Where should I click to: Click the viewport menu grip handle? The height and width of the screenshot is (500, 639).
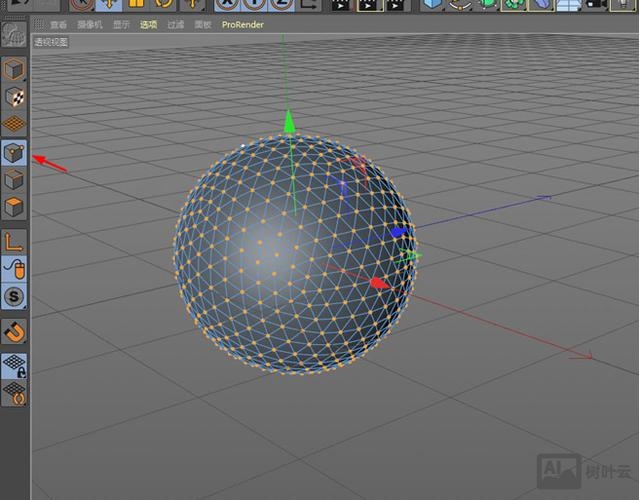pyautogui.click(x=39, y=25)
